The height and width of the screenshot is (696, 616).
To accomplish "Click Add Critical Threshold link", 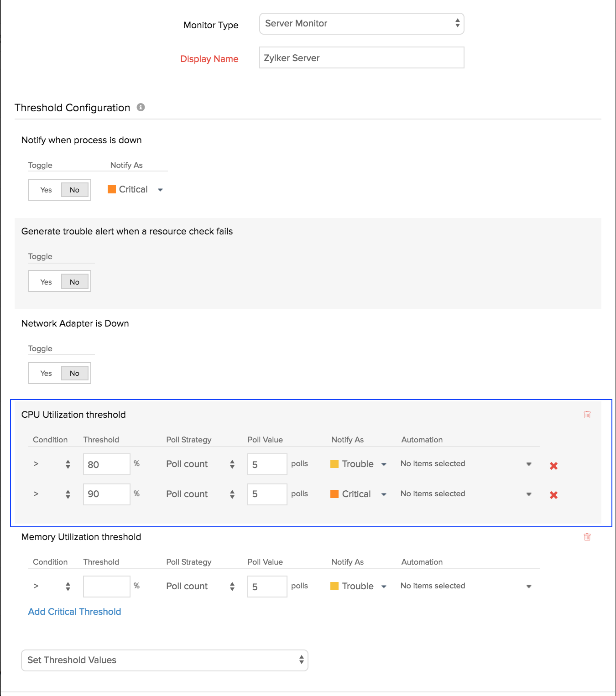I will point(74,612).
